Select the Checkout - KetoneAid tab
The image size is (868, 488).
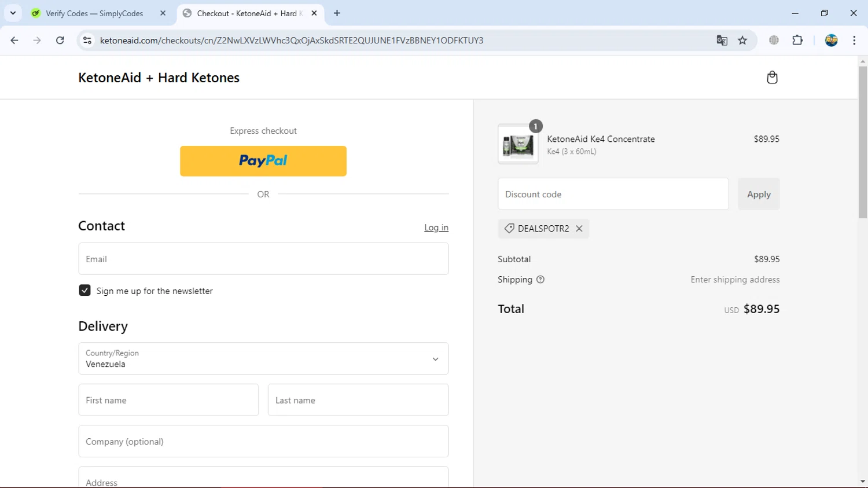pos(250,13)
